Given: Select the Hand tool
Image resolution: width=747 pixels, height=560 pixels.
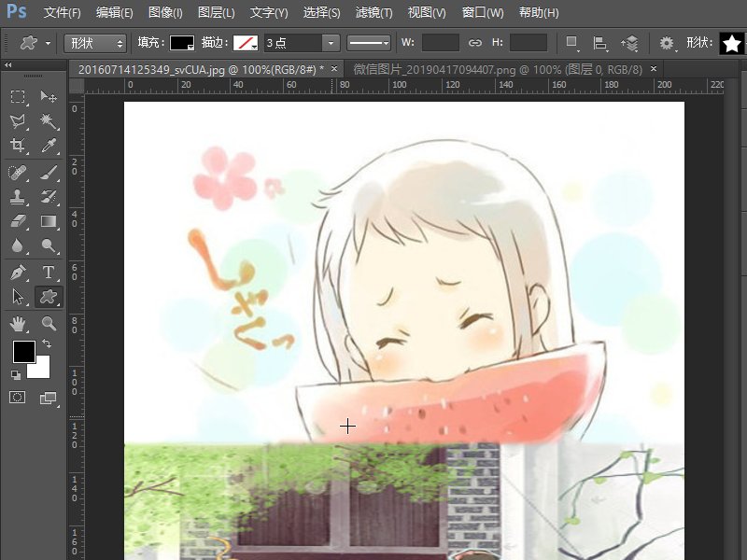Looking at the screenshot, I should pyautogui.click(x=18, y=324).
